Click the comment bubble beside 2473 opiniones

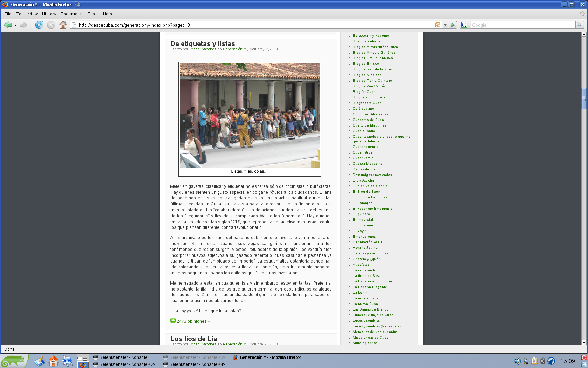[173, 320]
